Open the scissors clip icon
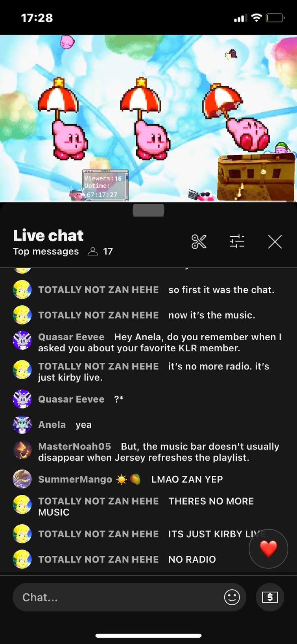Viewport: 297px width, 644px height. coord(199,241)
